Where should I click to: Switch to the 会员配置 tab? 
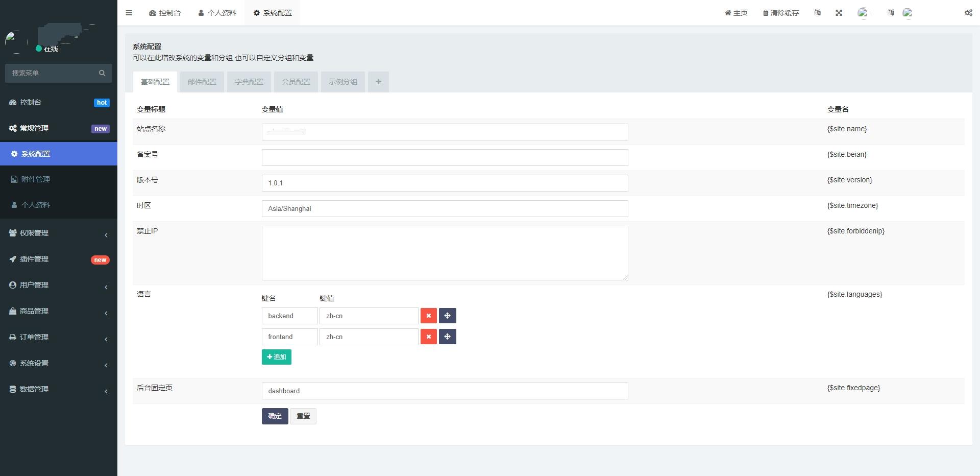(x=296, y=82)
